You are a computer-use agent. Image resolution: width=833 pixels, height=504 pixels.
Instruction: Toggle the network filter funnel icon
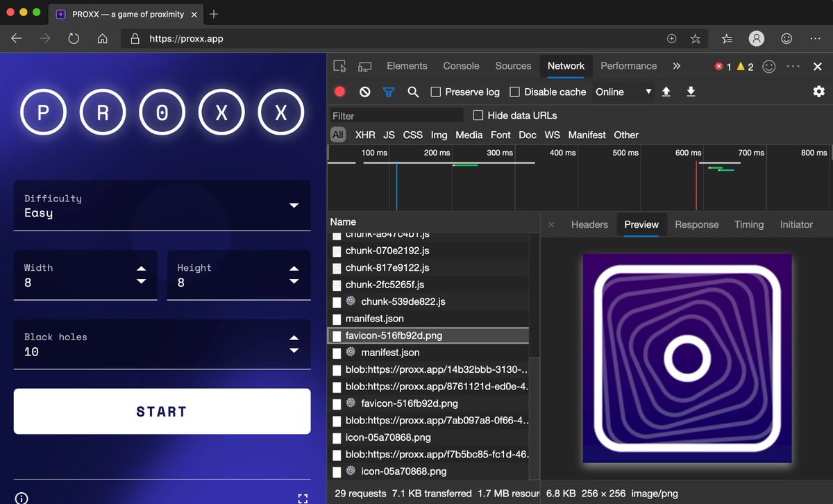coord(389,92)
